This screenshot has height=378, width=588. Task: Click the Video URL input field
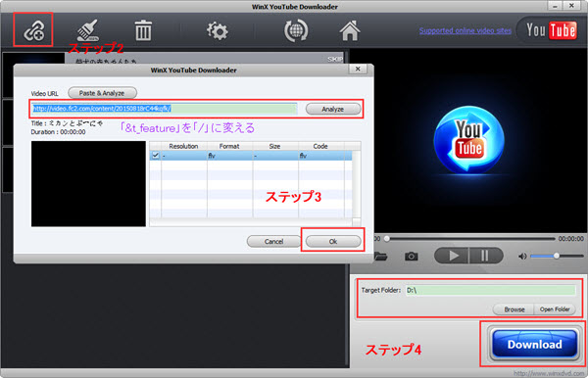(165, 109)
